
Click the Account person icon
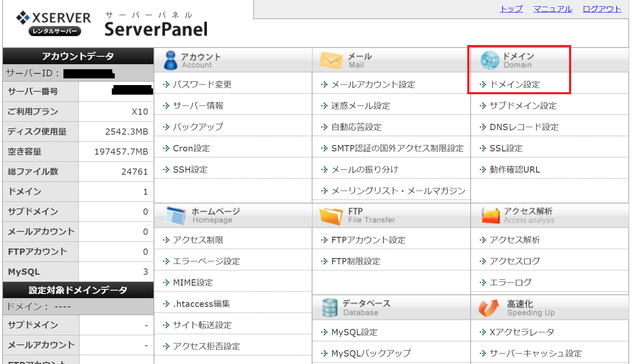[x=170, y=60]
